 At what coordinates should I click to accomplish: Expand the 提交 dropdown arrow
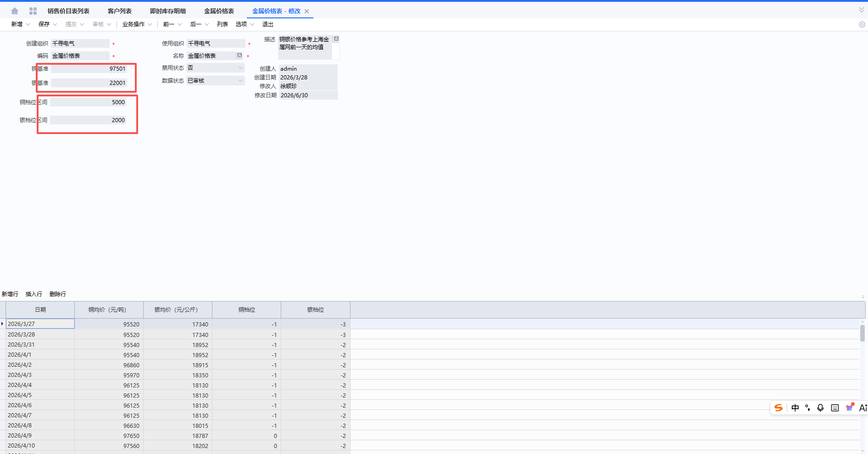[x=82, y=24]
